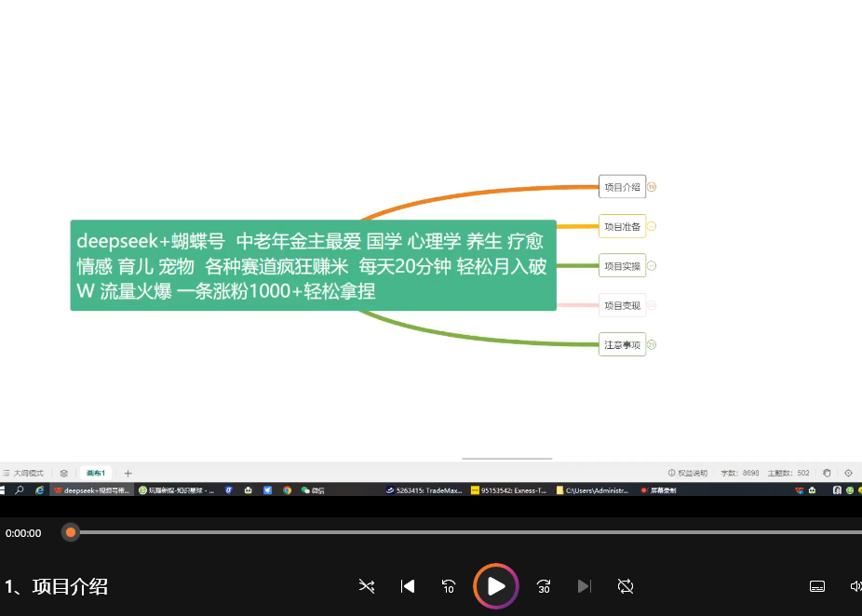Open the blue bird app in taskbar
The width and height of the screenshot is (862, 616).
[x=268, y=490]
